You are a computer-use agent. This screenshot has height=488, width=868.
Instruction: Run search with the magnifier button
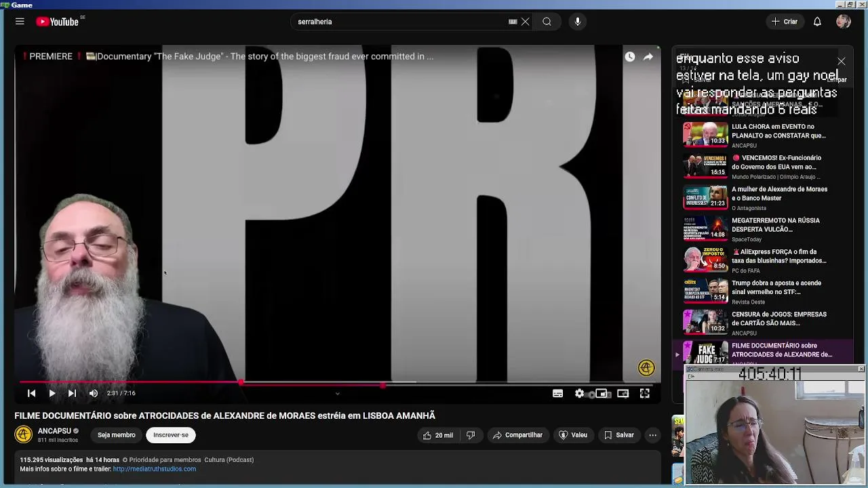tap(547, 22)
